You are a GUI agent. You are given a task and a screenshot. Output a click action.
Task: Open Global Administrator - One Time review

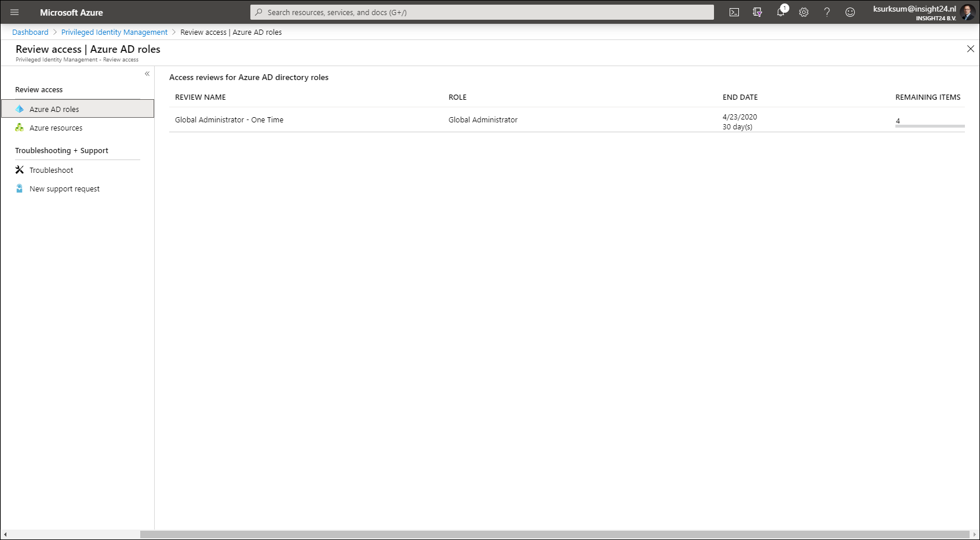point(229,120)
